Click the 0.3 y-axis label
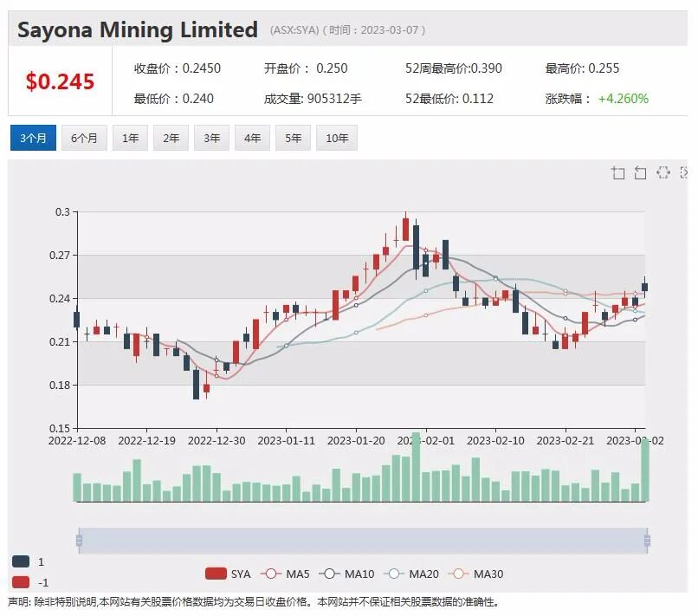This screenshot has height=616, width=698. 62,212
